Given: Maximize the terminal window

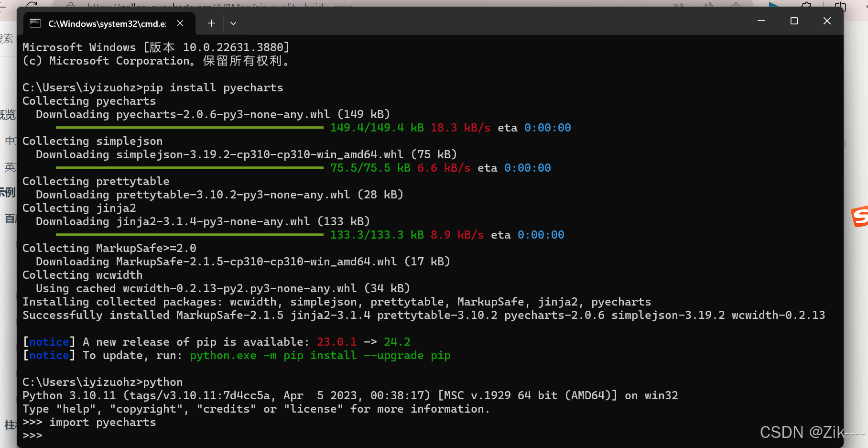Looking at the screenshot, I should 794,21.
